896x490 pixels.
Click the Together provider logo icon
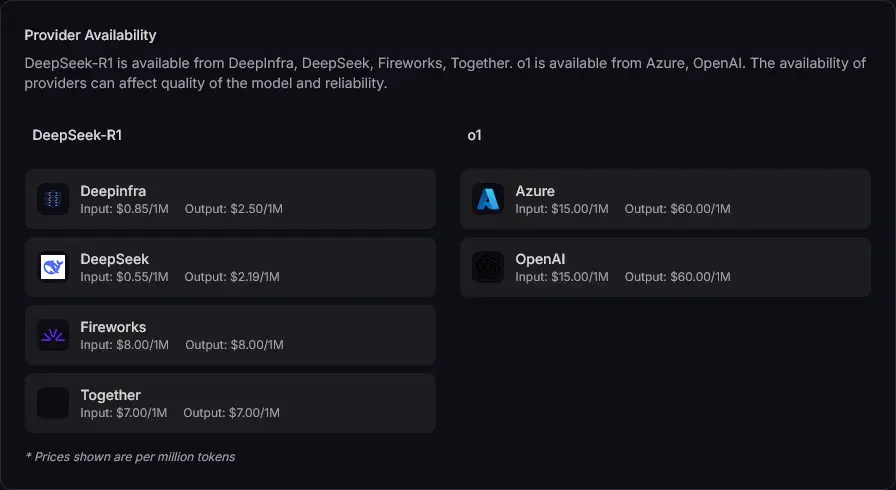[x=53, y=403]
